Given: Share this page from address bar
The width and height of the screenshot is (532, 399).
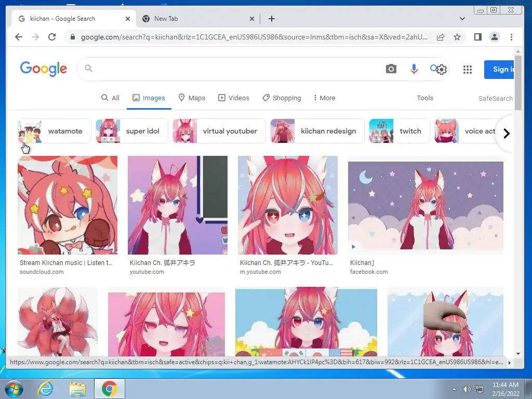Looking at the screenshot, I should [441, 37].
